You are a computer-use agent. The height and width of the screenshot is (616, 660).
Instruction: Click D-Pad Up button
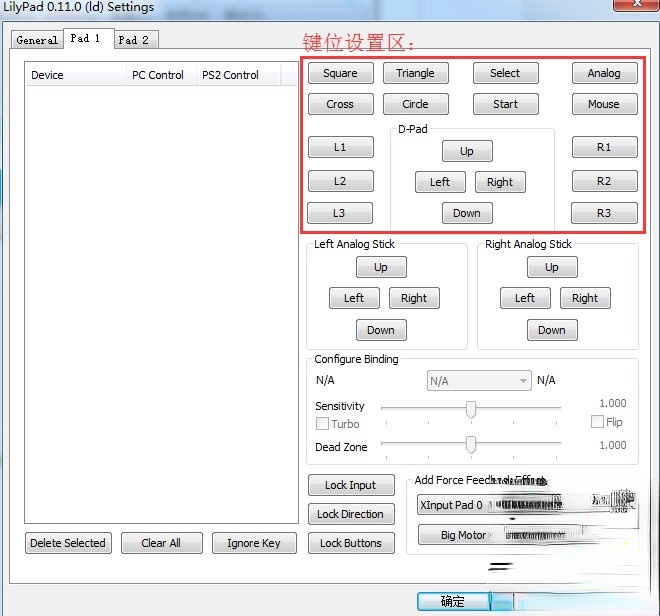pos(467,151)
